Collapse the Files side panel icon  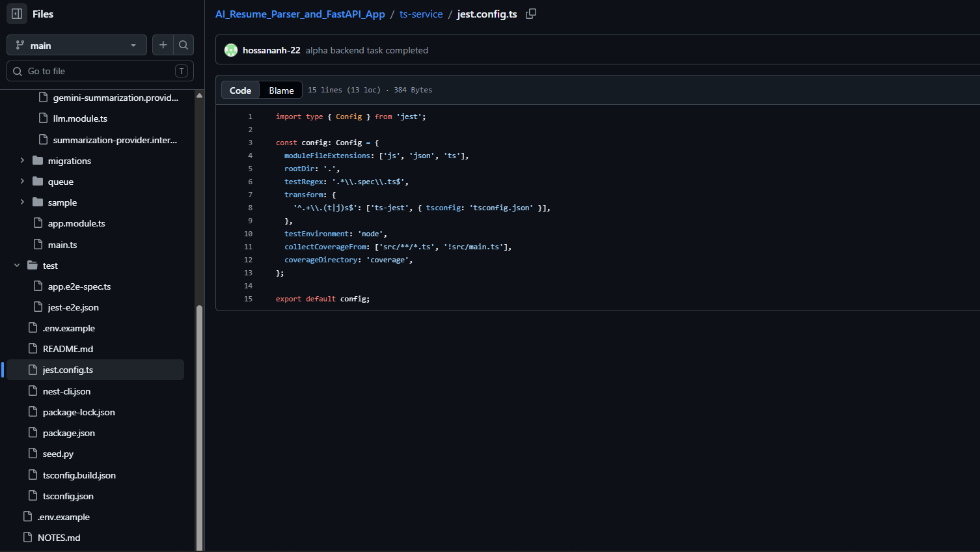(x=17, y=14)
